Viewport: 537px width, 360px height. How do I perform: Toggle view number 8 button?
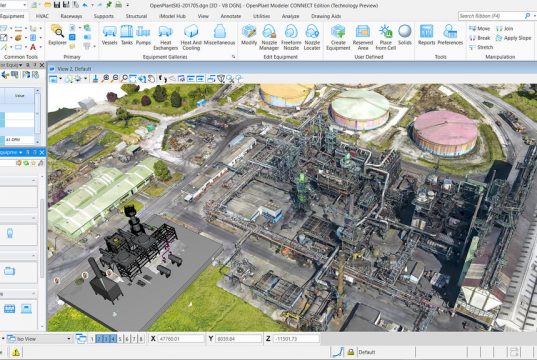point(141,339)
